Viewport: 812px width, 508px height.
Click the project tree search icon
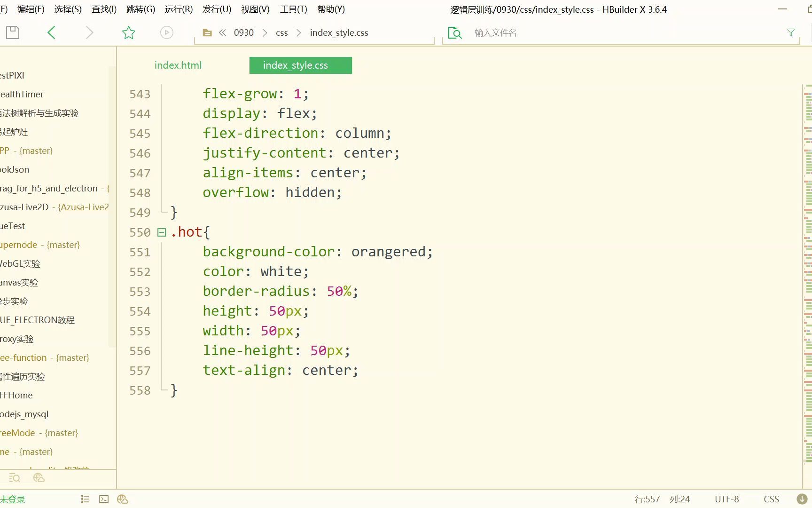[15, 478]
